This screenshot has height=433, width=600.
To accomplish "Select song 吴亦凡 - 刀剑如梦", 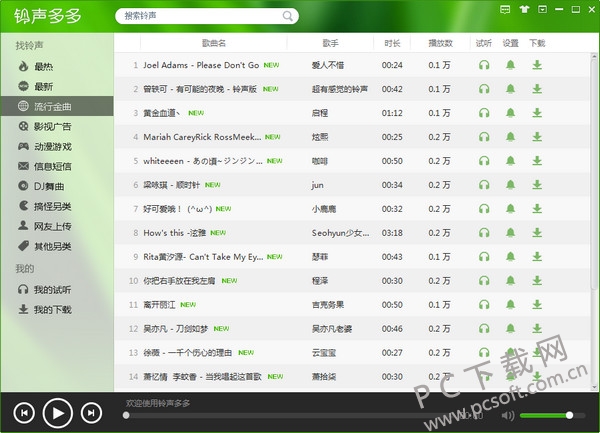I will coord(175,329).
